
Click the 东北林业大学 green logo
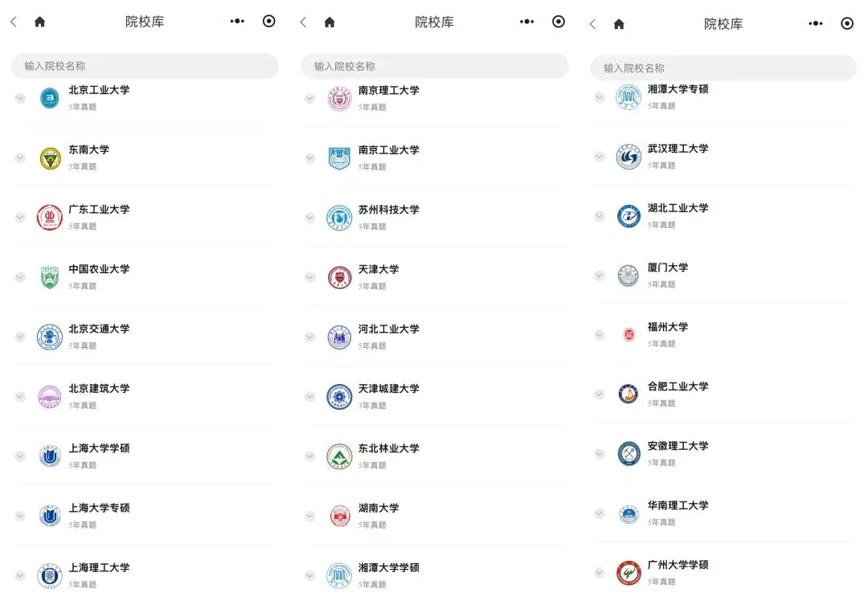339,456
